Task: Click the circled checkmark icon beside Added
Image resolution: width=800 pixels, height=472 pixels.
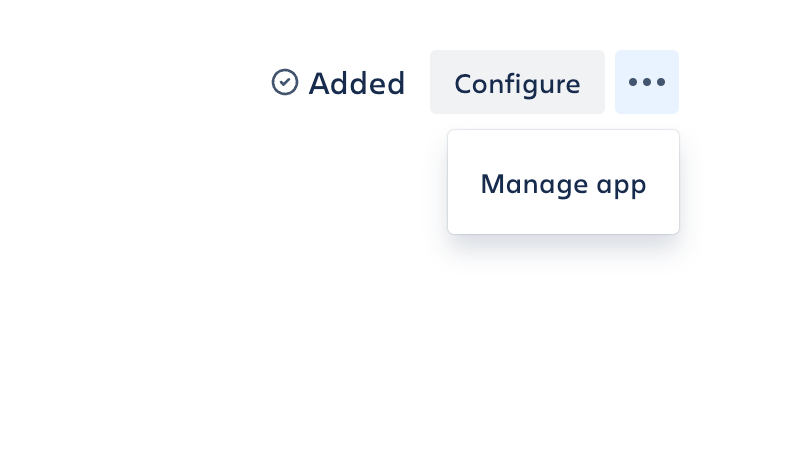Action: point(285,82)
